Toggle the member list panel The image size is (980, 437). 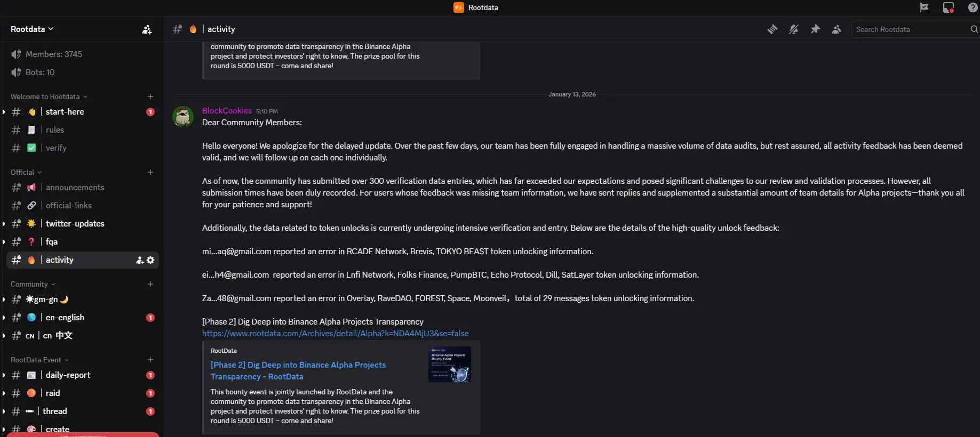pyautogui.click(x=836, y=29)
